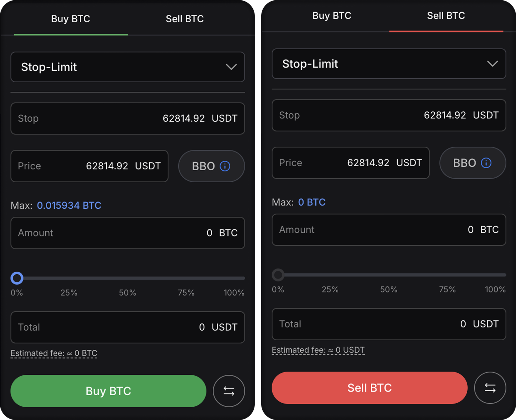Click the green Buy BTC button
The width and height of the screenshot is (516, 420).
(x=108, y=391)
